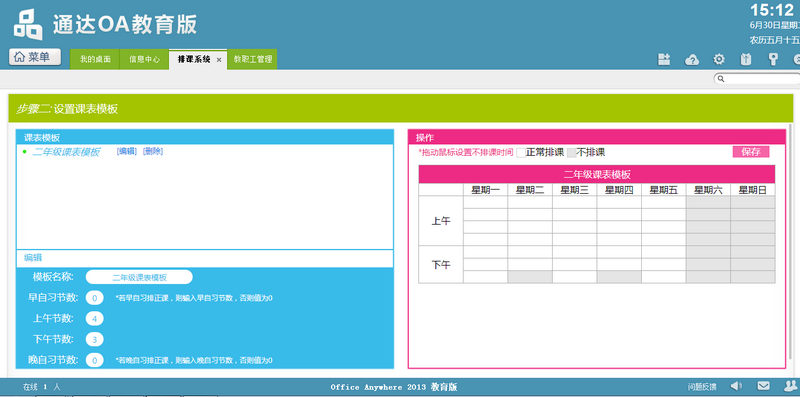Switch to the 我的桌面 tab
The image size is (800, 397).
coord(94,59)
